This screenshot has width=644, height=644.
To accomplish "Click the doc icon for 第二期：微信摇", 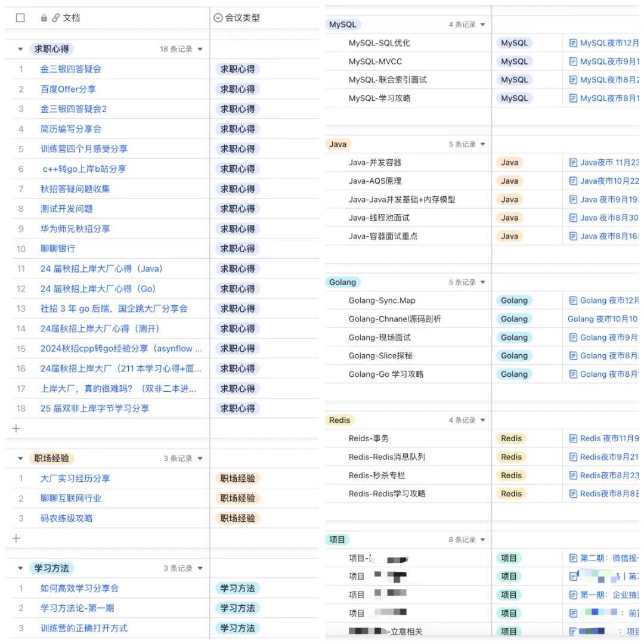I will (x=573, y=558).
